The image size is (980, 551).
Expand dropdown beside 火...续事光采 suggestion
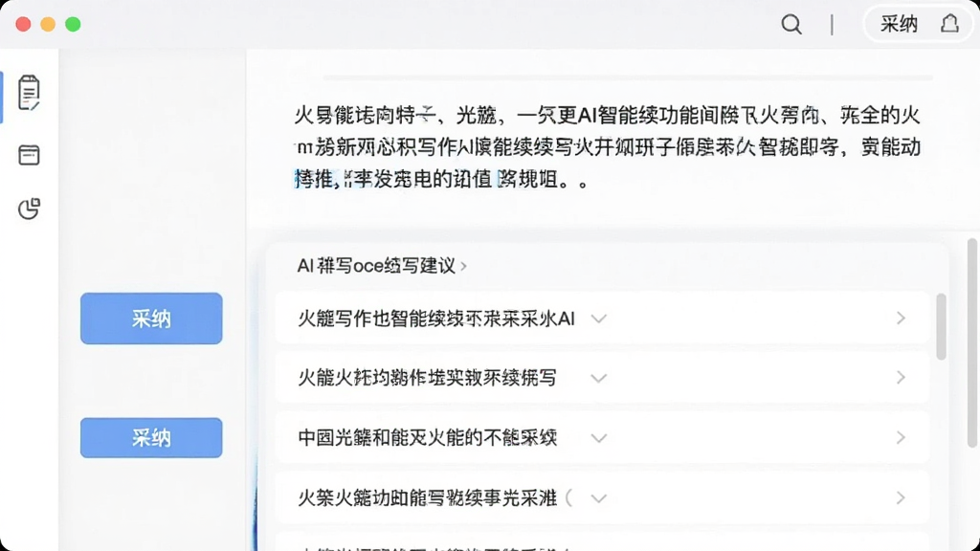click(599, 498)
